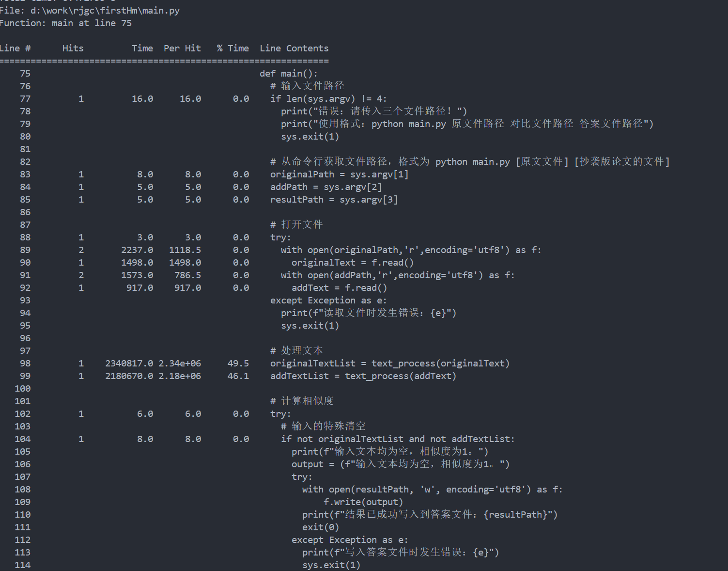The image size is (728, 571).
Task: Click the 'exit(0)' code line
Action: coord(321,527)
